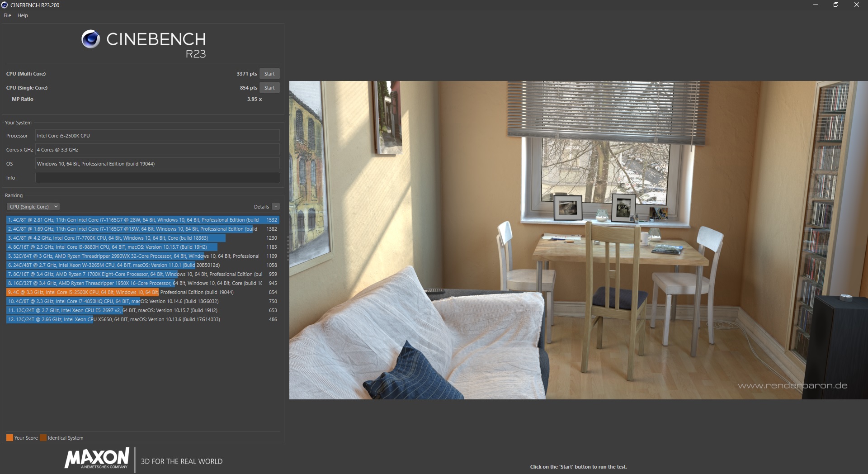Image resolution: width=868 pixels, height=474 pixels.
Task: Select rank 10 Intel Core i7-4850HQ row
Action: (x=143, y=301)
